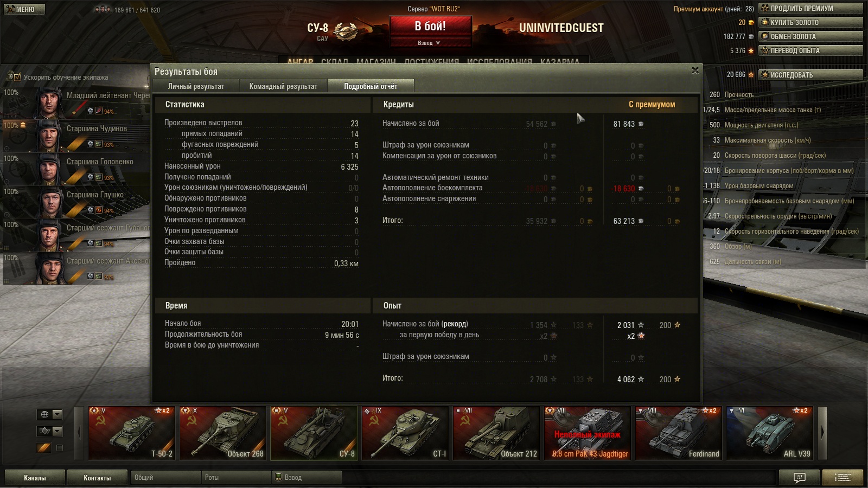
Task: Select commander Младший лейтенант crew portrait
Action: [x=48, y=102]
